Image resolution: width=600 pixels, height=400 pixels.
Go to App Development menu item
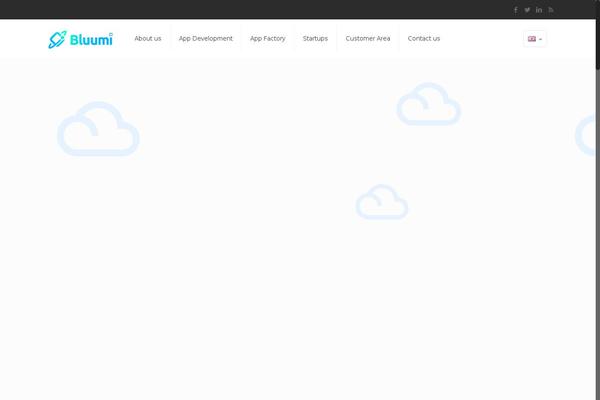[x=205, y=38]
